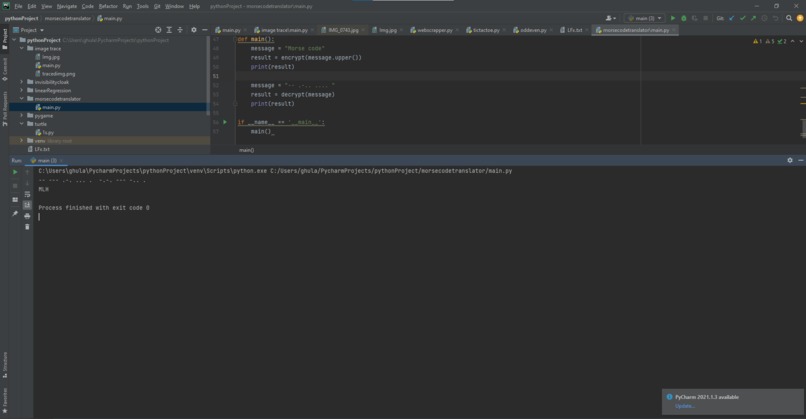806x419 pixels.
Task: Expand the invisibilitycloak folder
Action: (x=22, y=82)
